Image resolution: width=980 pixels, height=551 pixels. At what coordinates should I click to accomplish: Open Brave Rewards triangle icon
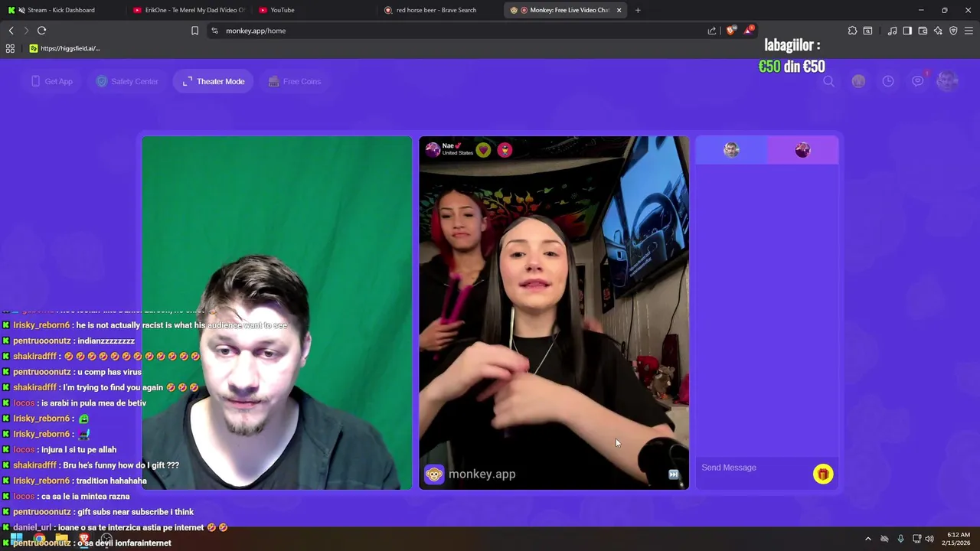tap(749, 31)
